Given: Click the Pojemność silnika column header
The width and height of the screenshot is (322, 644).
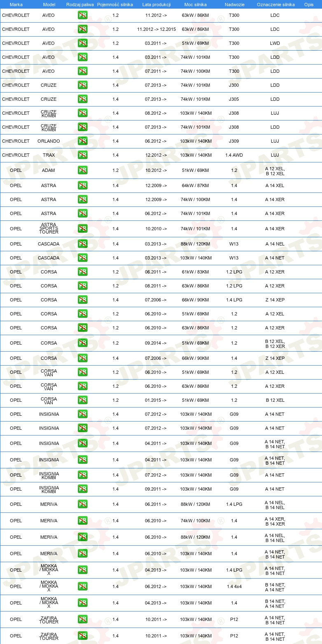Looking at the screenshot, I should click(x=115, y=5).
